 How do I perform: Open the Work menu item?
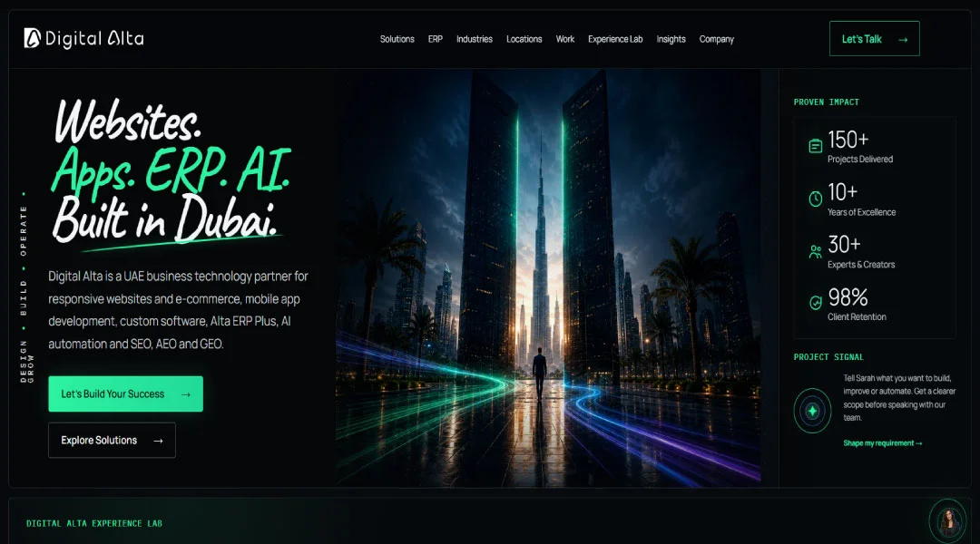pyautogui.click(x=565, y=39)
